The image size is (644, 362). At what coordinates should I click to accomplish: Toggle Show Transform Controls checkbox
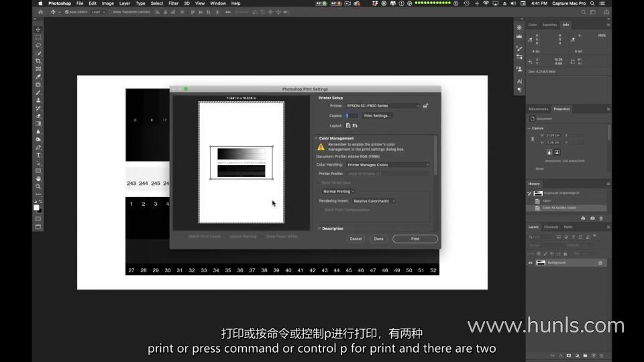coord(111,12)
